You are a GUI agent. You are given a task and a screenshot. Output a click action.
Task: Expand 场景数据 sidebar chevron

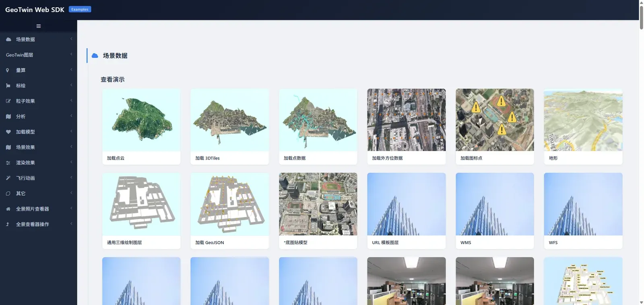(x=71, y=39)
